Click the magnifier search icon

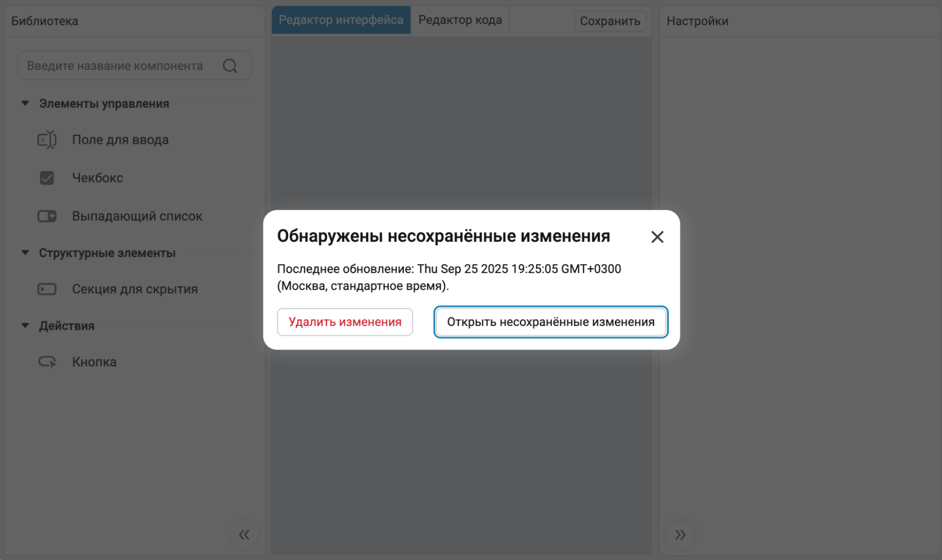pyautogui.click(x=230, y=66)
